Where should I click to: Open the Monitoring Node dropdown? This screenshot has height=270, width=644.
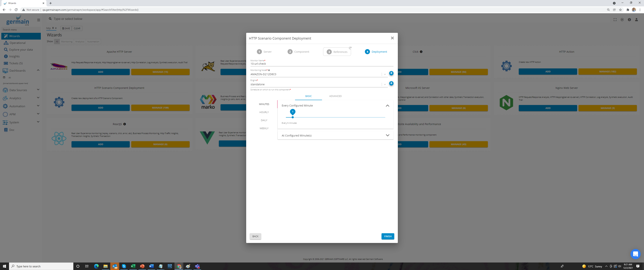pos(385,74)
